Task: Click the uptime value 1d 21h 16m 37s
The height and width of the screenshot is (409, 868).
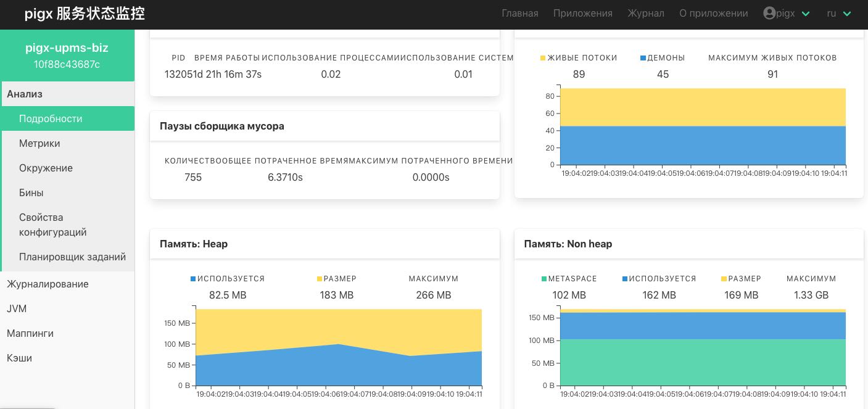Action: coord(226,74)
